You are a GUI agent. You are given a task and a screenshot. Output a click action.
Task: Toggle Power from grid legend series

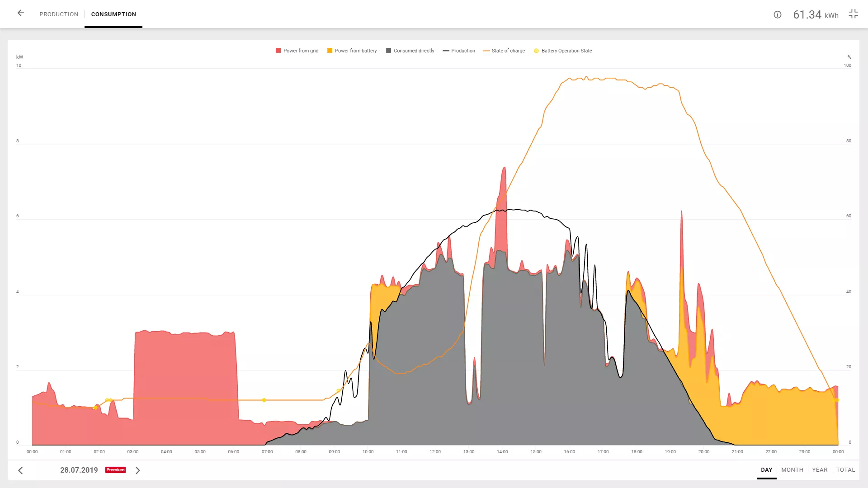(x=297, y=51)
